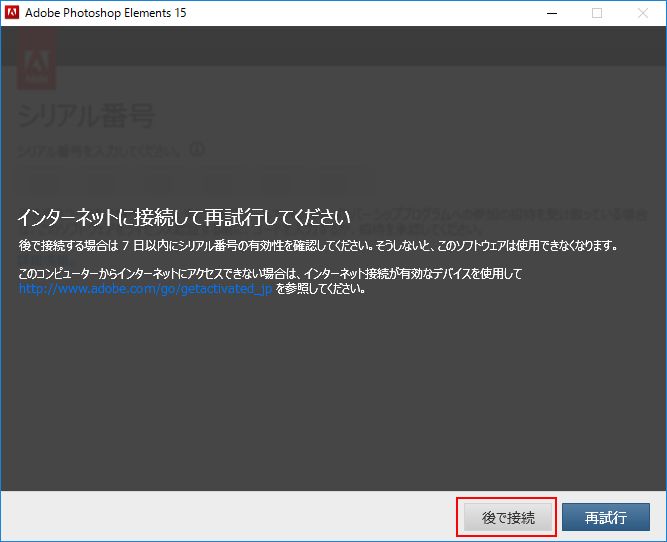Minimize the Photoshop Elements 15 window

pos(552,13)
